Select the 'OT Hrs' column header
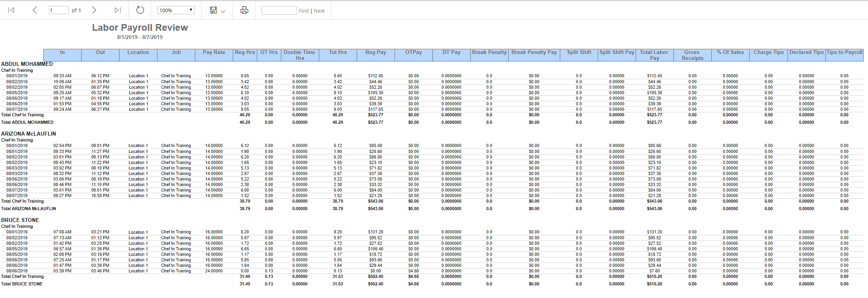The height and width of the screenshot is (298, 868). pos(269,55)
